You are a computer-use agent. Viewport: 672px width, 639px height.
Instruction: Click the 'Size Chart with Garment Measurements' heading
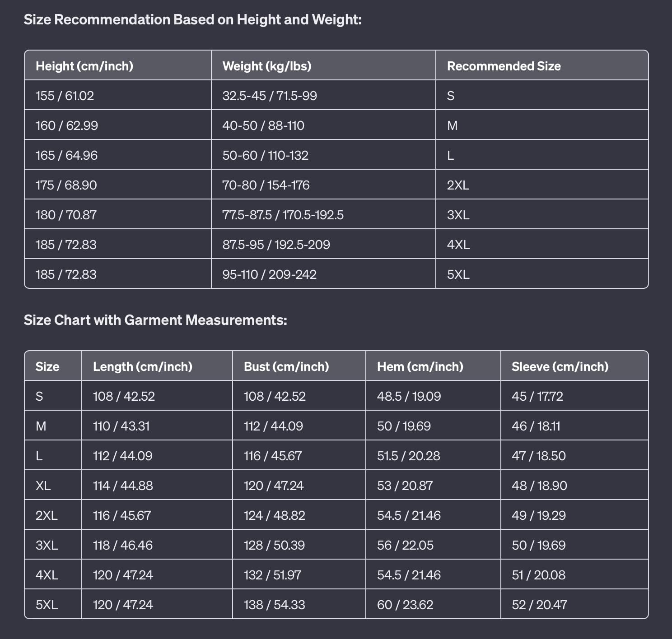[x=155, y=320]
